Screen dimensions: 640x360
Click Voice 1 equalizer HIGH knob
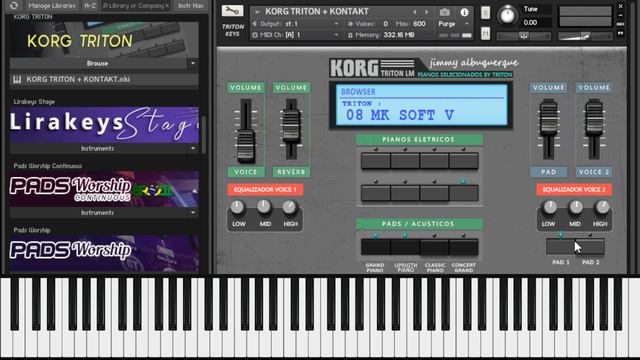290,207
